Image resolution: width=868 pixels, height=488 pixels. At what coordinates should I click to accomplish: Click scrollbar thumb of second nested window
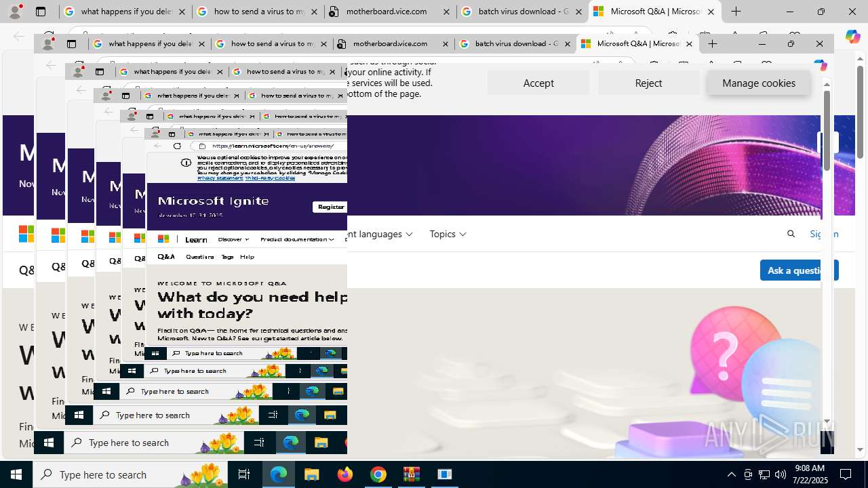point(827,130)
